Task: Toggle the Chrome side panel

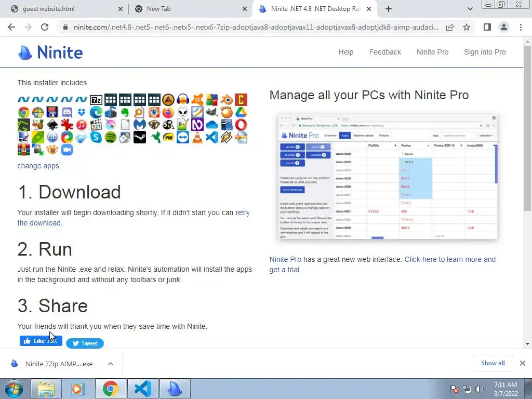Action: [x=487, y=27]
